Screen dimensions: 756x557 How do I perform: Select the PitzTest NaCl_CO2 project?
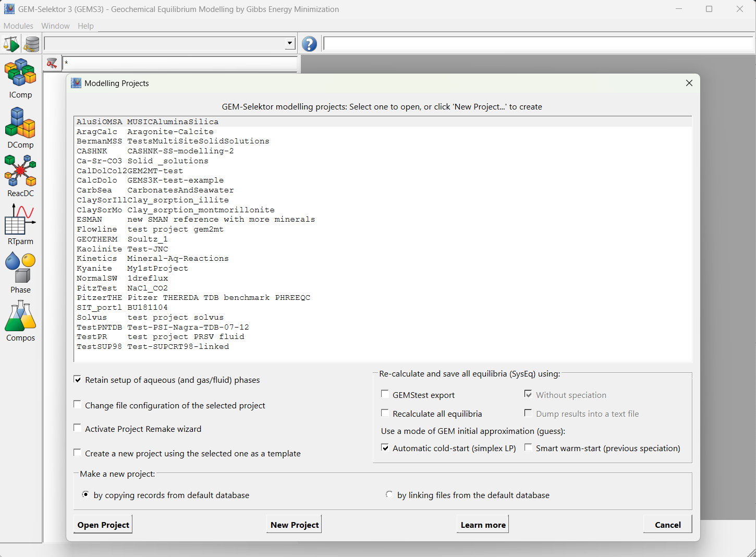pyautogui.click(x=383, y=288)
